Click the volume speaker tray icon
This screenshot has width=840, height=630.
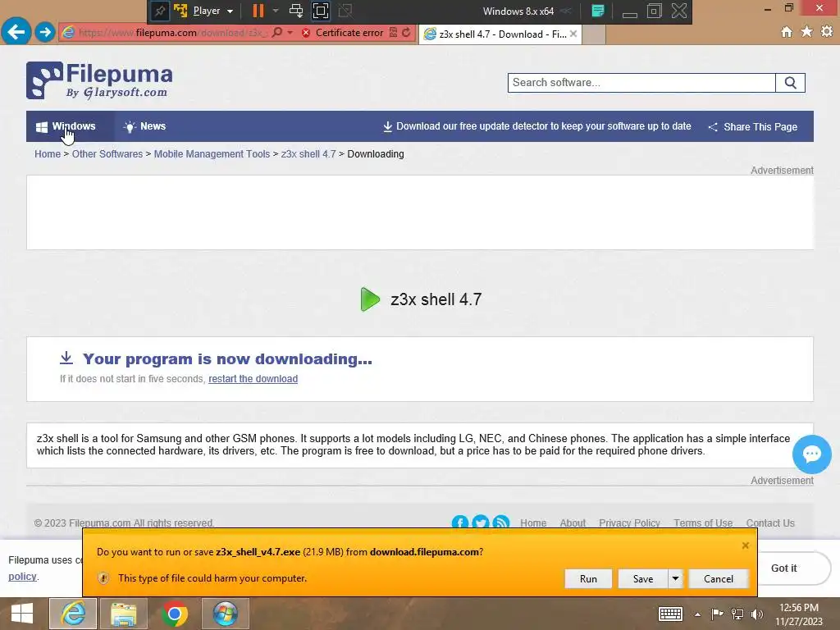(x=757, y=614)
